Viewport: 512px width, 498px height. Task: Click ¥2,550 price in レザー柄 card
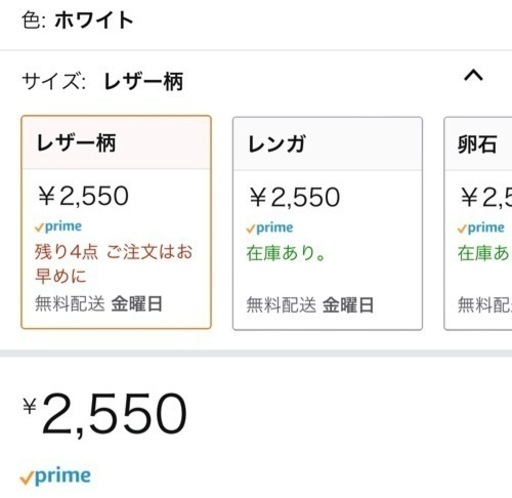pos(83,196)
